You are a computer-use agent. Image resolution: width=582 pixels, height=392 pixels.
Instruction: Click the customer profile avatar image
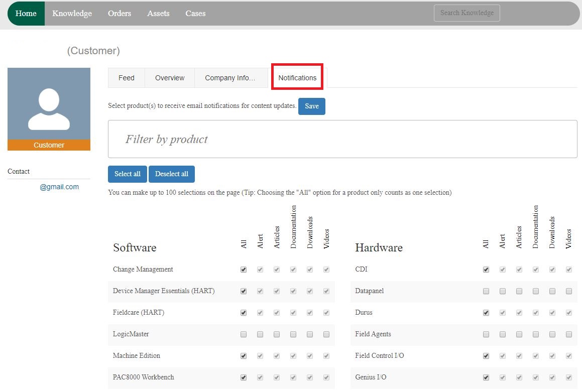(x=49, y=104)
